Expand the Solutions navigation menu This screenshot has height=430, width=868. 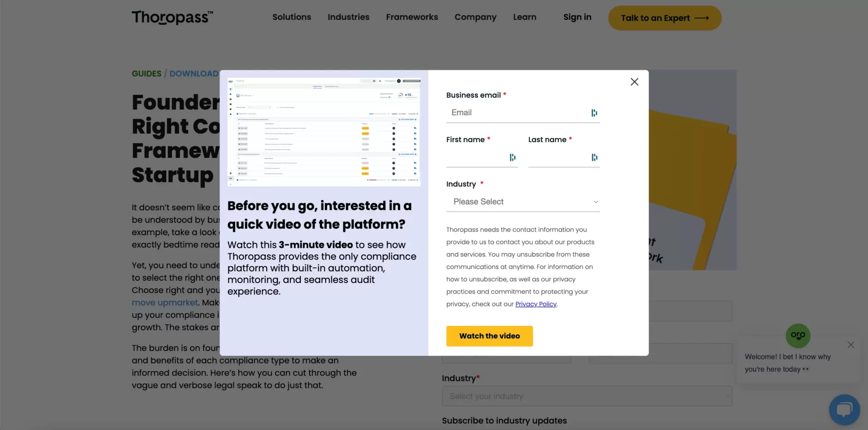click(x=292, y=17)
